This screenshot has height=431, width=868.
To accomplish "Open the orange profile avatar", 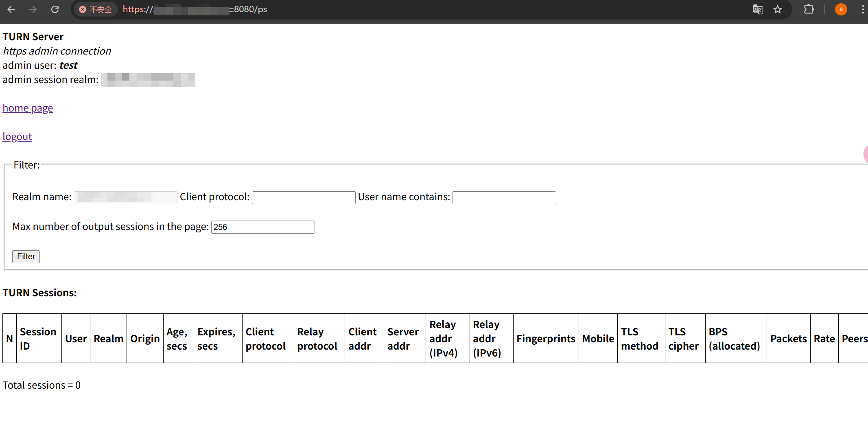I will point(841,9).
